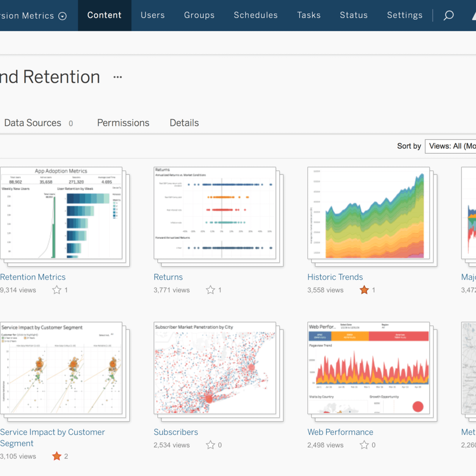The image size is (476, 476).
Task: Open the Content tab
Action: click(x=104, y=15)
